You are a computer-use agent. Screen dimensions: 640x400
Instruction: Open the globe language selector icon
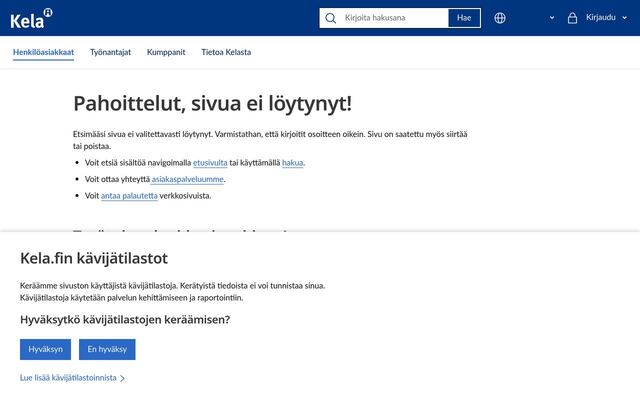pyautogui.click(x=500, y=18)
